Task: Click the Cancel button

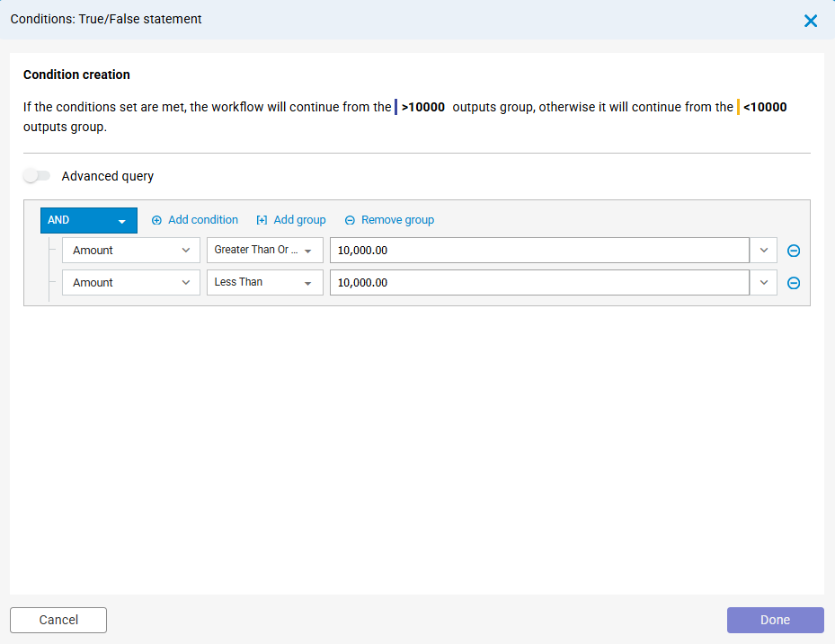Action: tap(58, 620)
